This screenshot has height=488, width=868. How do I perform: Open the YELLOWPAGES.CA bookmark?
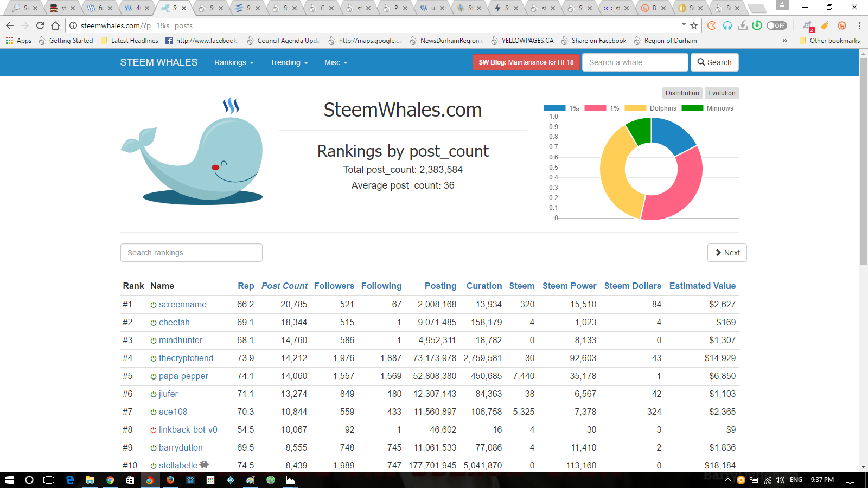[x=522, y=41]
